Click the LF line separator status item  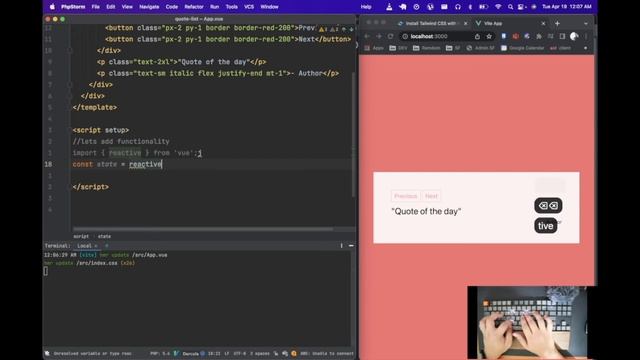[x=227, y=353]
